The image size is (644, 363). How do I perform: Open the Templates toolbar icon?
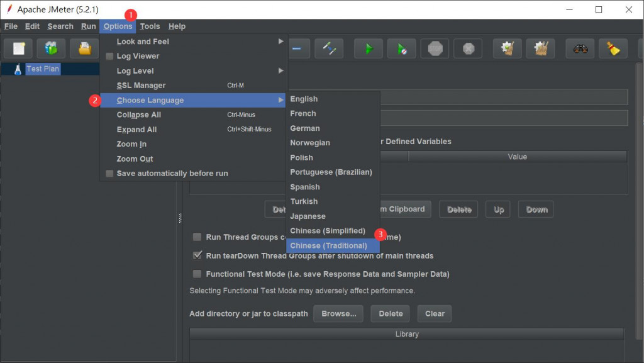coord(51,49)
